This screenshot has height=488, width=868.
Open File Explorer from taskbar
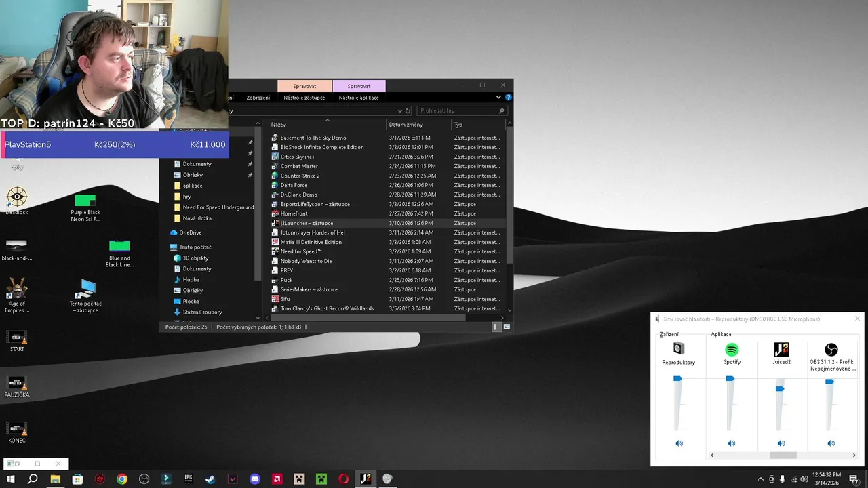point(56,479)
